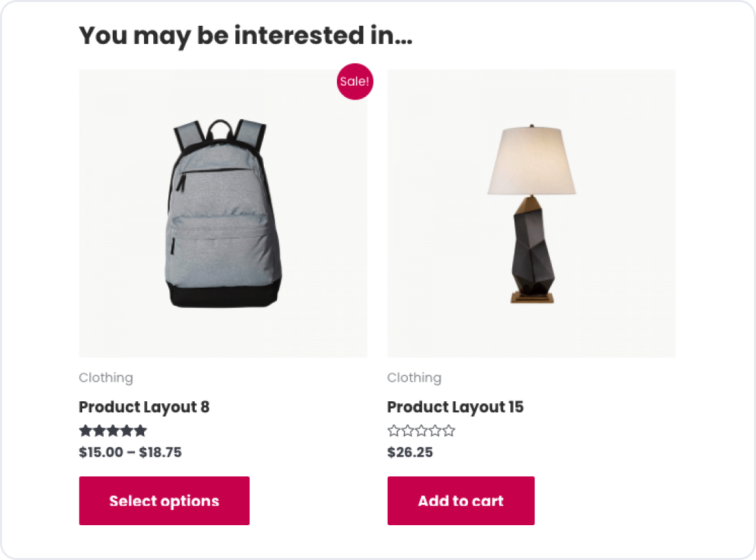This screenshot has width=756, height=560.
Task: Click the "You may be interested in…" heading
Action: click(x=246, y=35)
